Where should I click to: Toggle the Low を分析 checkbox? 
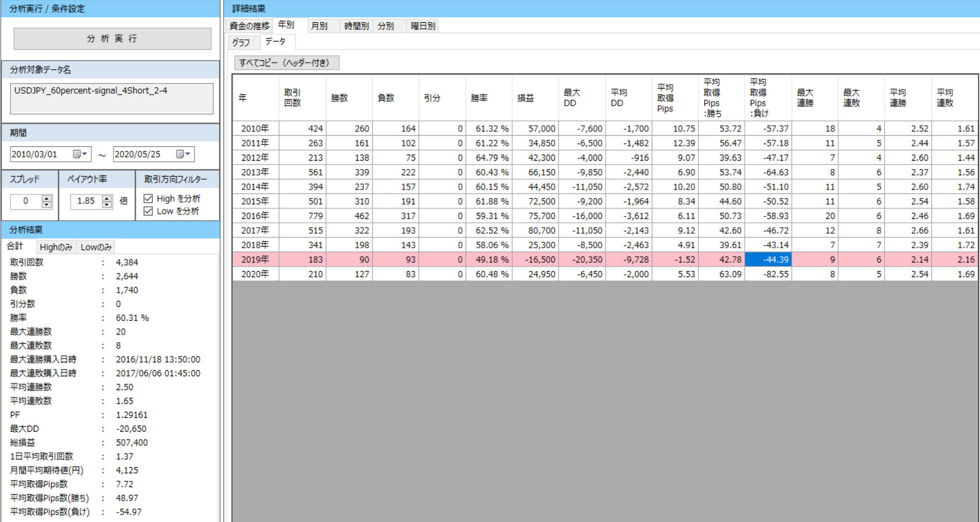click(x=148, y=211)
